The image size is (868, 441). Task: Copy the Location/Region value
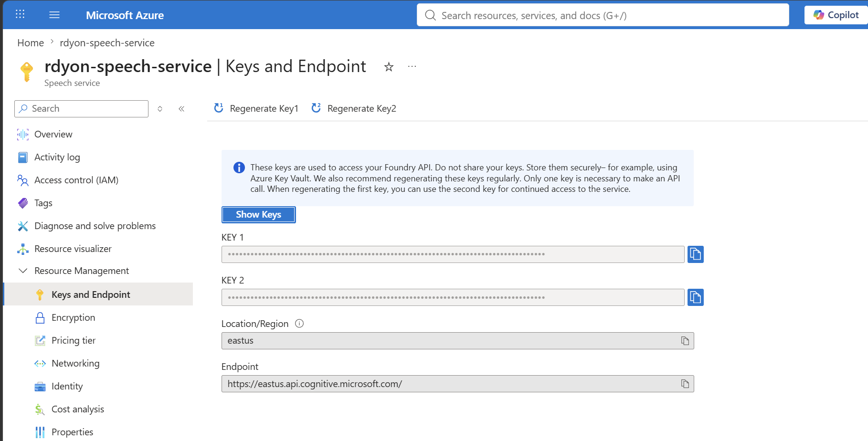click(685, 341)
